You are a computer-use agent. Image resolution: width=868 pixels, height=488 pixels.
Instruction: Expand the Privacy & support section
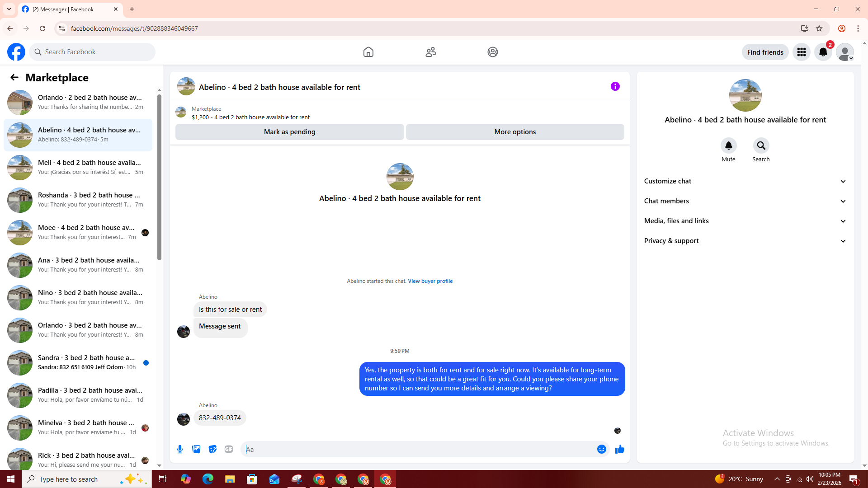pyautogui.click(x=745, y=241)
